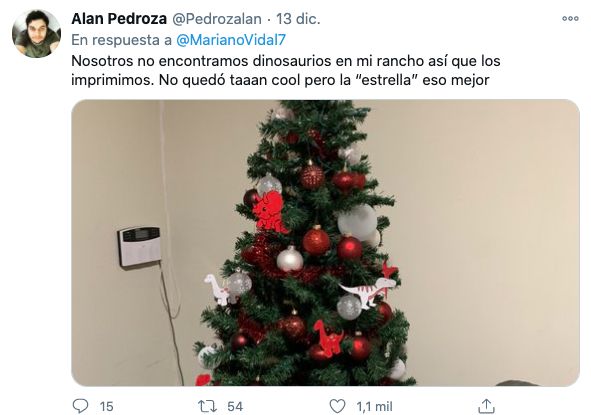The width and height of the screenshot is (591, 415).
Task: Click the 'En respuesta a' label
Action: point(121,40)
